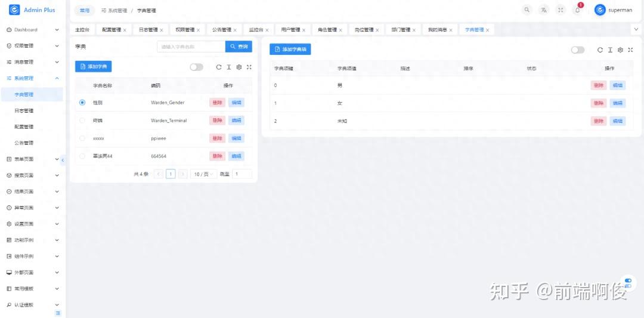Expand the 字典 panel table to fullscreen

pyautogui.click(x=249, y=67)
